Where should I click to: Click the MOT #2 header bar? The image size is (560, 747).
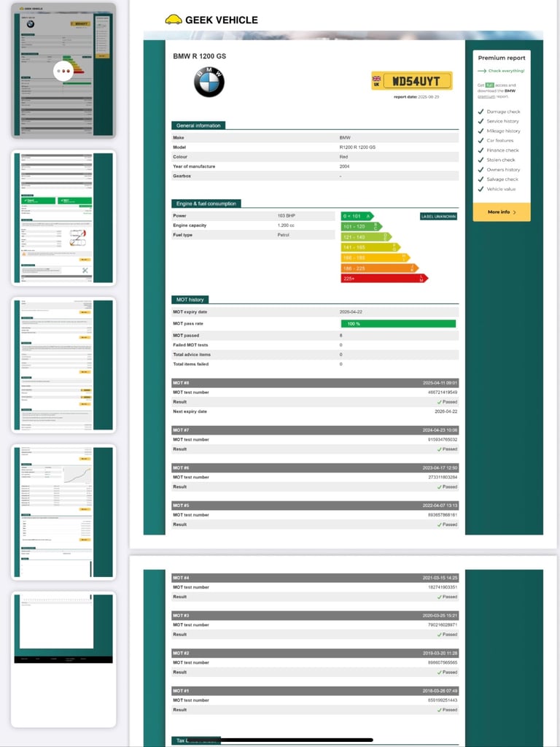[315, 653]
